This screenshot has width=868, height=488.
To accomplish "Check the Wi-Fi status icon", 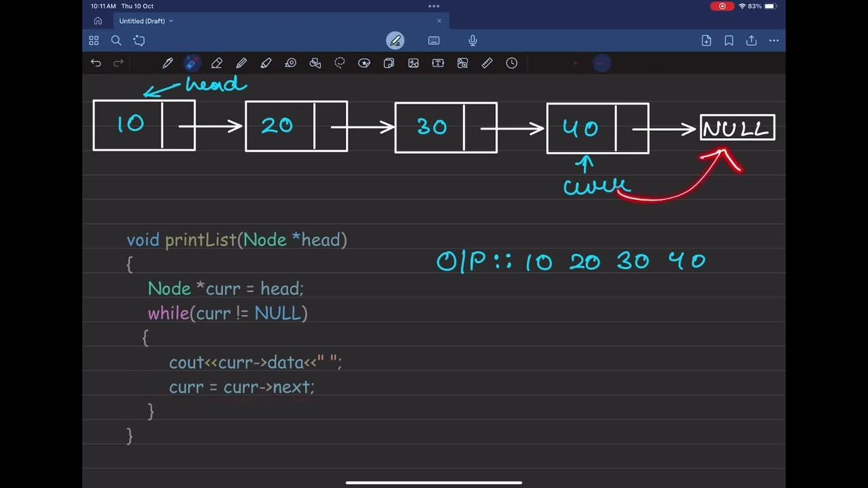I will click(742, 6).
